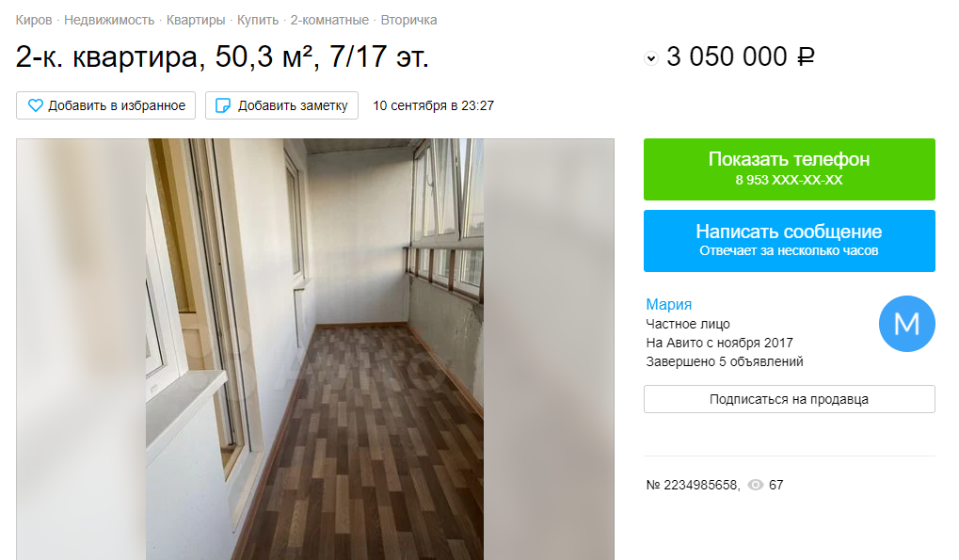Open the Вторичка breadcrumb link
The height and width of the screenshot is (560, 959).
(x=408, y=20)
